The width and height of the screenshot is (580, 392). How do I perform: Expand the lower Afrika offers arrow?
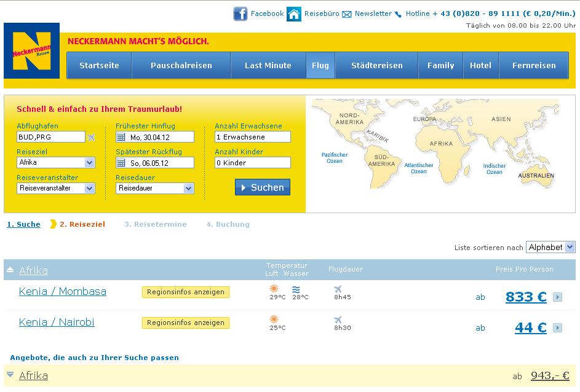click(x=10, y=375)
